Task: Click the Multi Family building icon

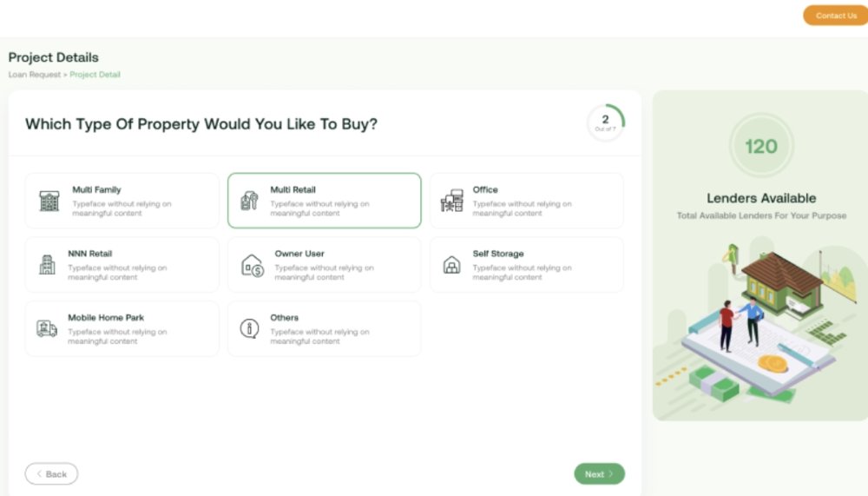Action: 49,201
